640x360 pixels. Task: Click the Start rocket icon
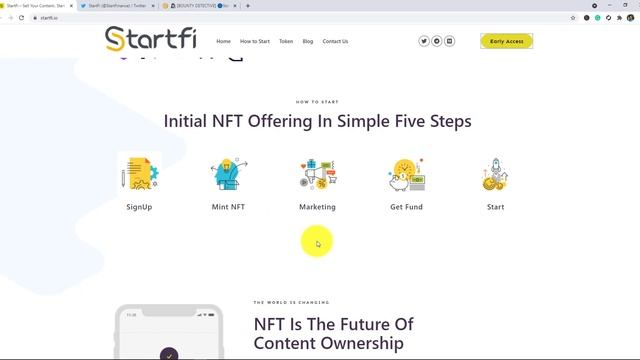point(496,175)
